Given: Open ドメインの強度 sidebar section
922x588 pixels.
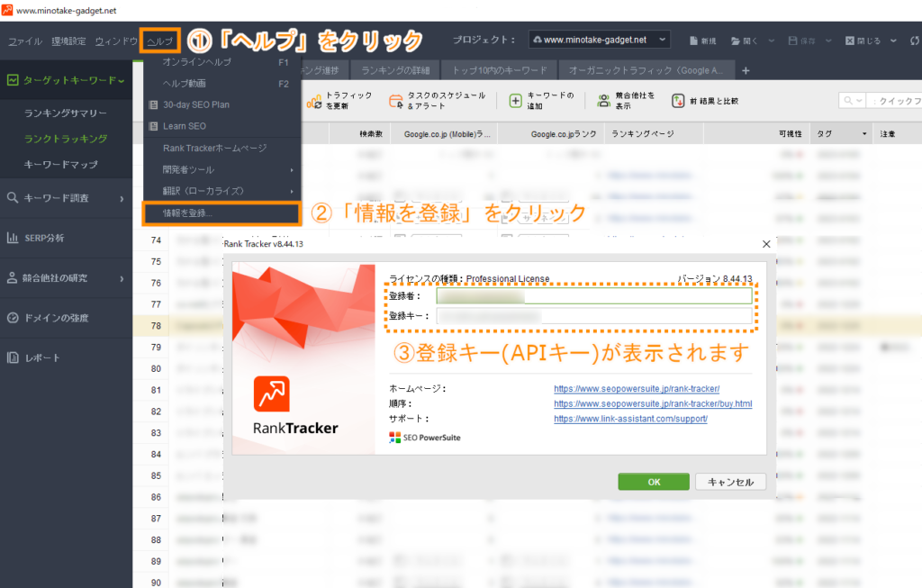Looking at the screenshot, I should point(66,318).
